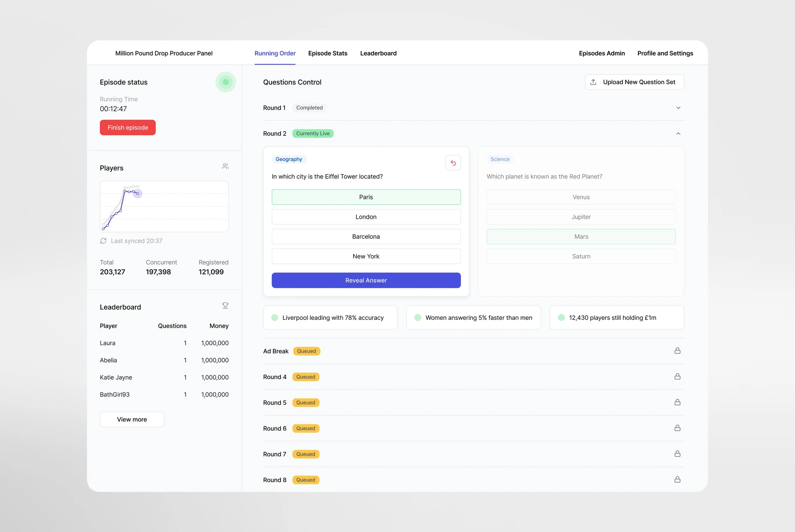Switch to the Episode Stats tab
795x532 pixels.
(327, 53)
